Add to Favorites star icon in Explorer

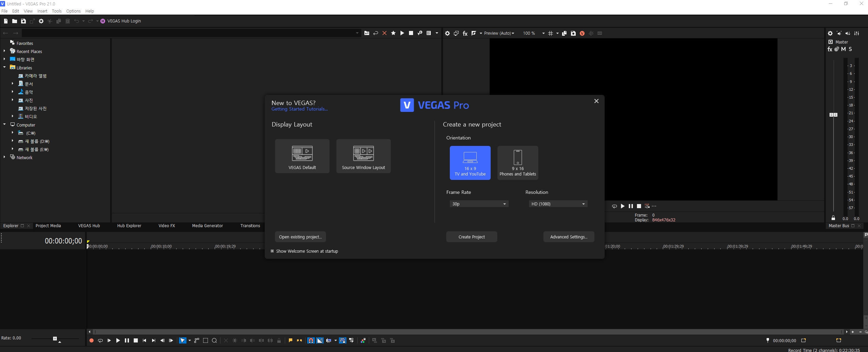tap(393, 33)
